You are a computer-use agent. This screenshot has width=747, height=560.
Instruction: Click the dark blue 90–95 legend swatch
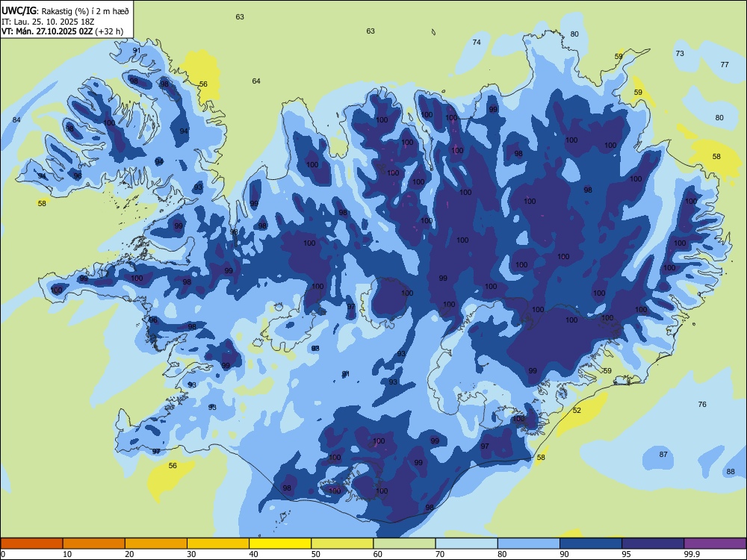pos(591,544)
